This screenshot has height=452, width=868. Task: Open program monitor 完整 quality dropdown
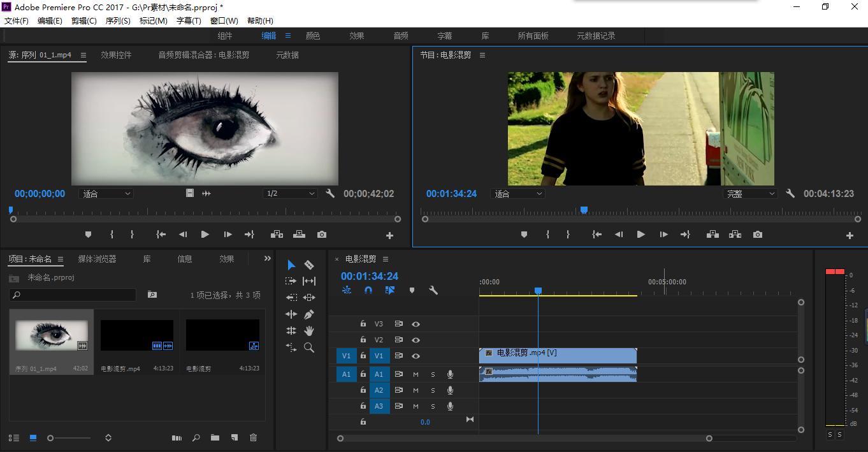750,194
